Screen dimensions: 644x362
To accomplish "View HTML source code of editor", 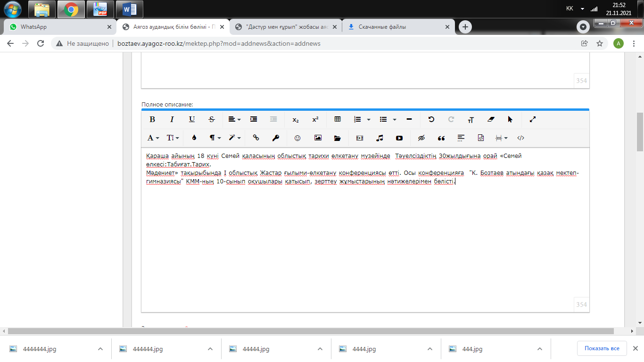I will tap(521, 138).
